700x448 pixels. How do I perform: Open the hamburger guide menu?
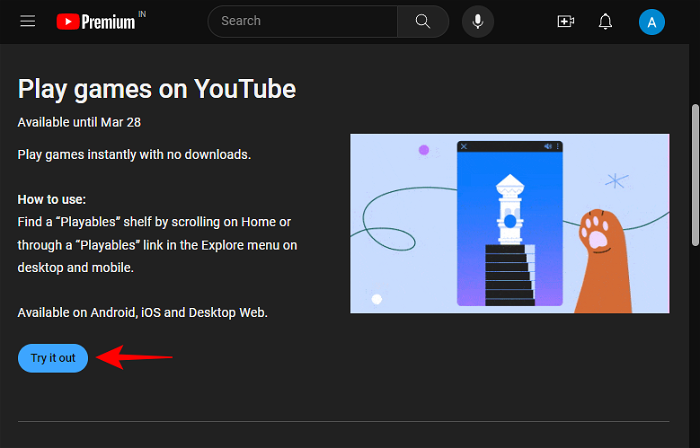coord(28,21)
